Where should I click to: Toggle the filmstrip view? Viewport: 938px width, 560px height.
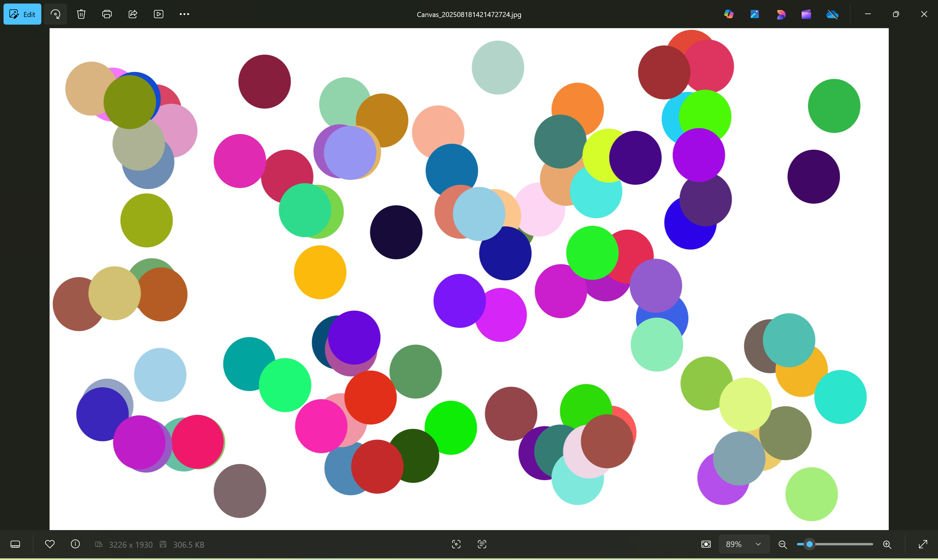tap(15, 544)
